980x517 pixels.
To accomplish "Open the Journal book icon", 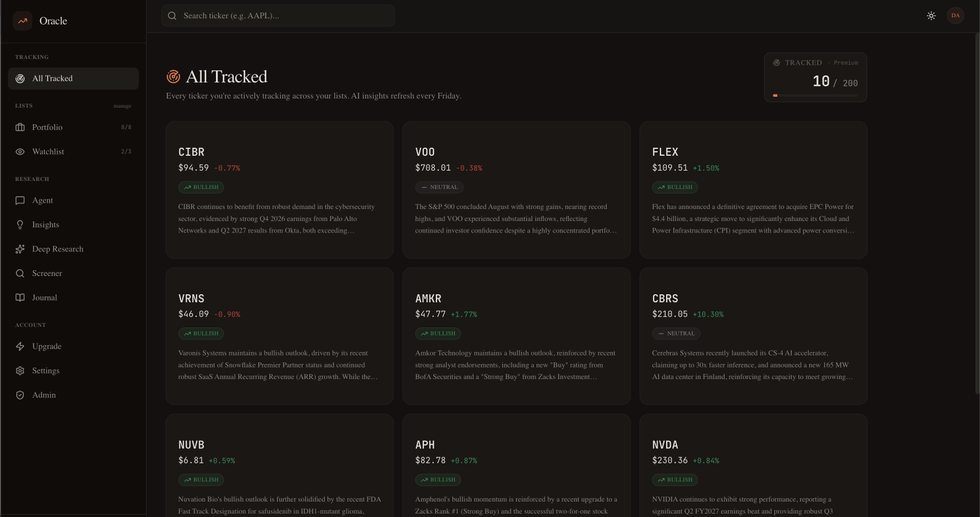I will tap(20, 298).
